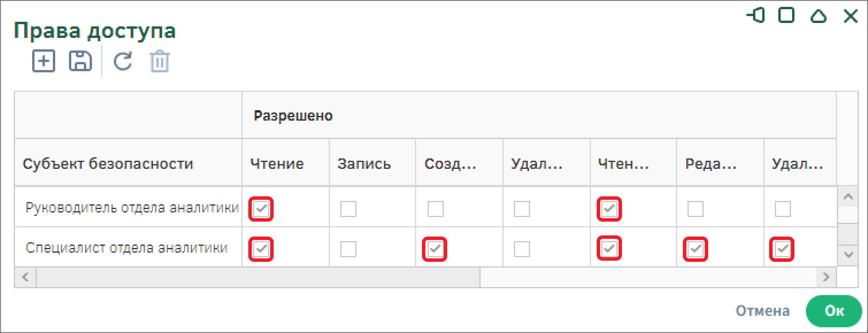
Task: Click the square maximize window icon
Action: coord(786,16)
